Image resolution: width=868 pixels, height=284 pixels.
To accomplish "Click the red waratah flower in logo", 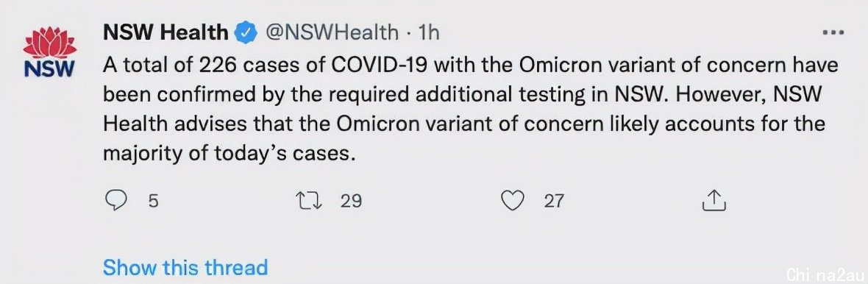I will (49, 43).
